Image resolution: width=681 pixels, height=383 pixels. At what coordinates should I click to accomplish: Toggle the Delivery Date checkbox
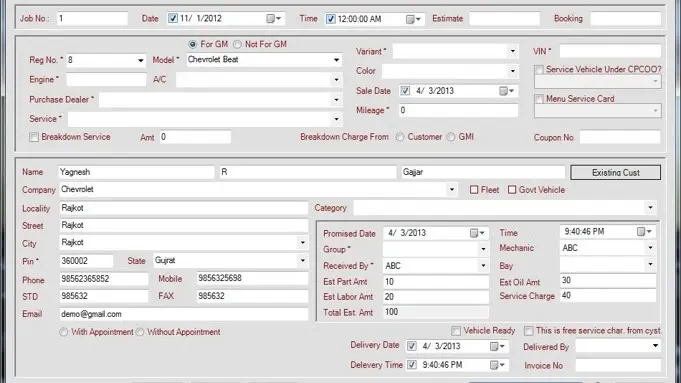(412, 346)
